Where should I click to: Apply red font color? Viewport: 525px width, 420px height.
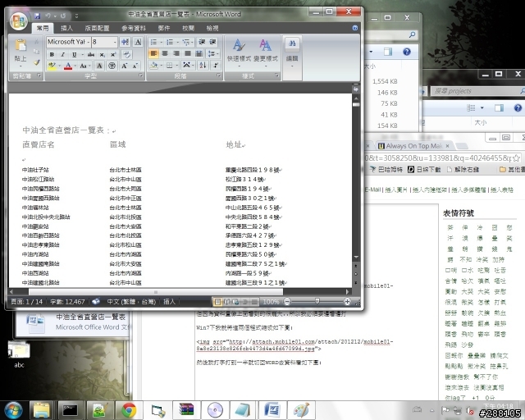coord(68,66)
